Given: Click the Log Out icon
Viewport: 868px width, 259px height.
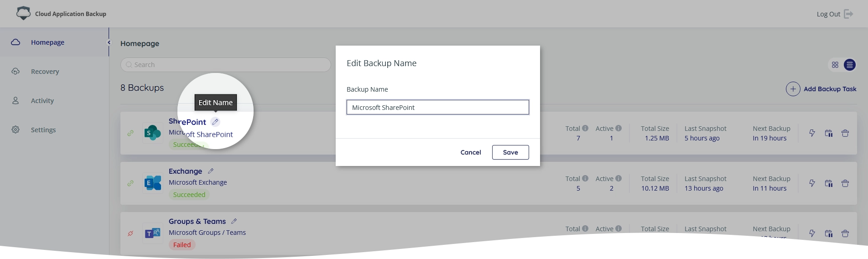Looking at the screenshot, I should click(x=848, y=14).
